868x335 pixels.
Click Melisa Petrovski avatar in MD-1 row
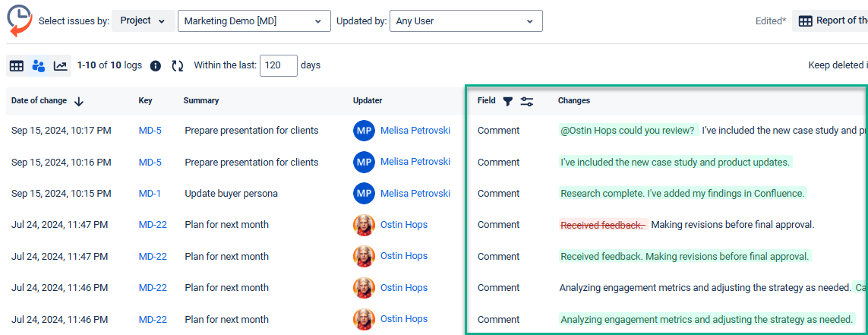pyautogui.click(x=364, y=193)
